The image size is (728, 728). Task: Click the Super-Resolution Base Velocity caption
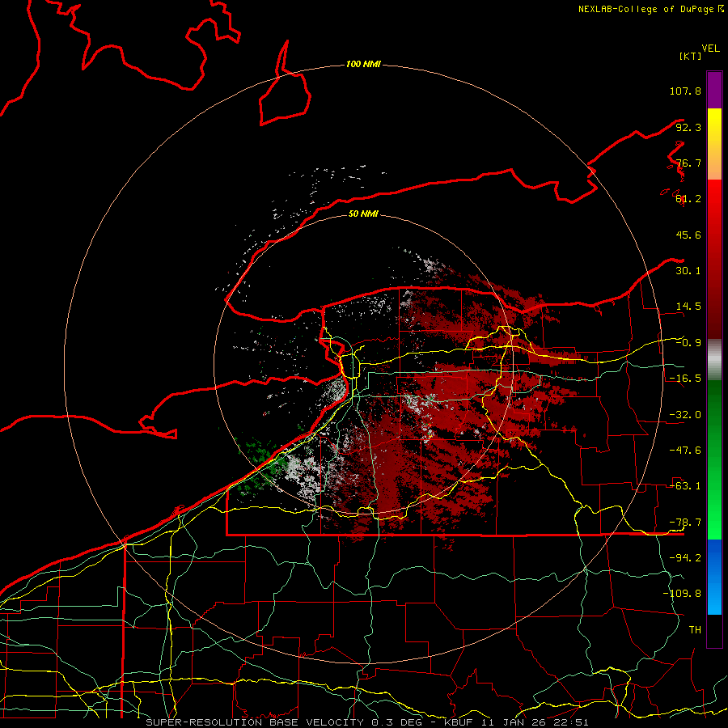pos(366,722)
